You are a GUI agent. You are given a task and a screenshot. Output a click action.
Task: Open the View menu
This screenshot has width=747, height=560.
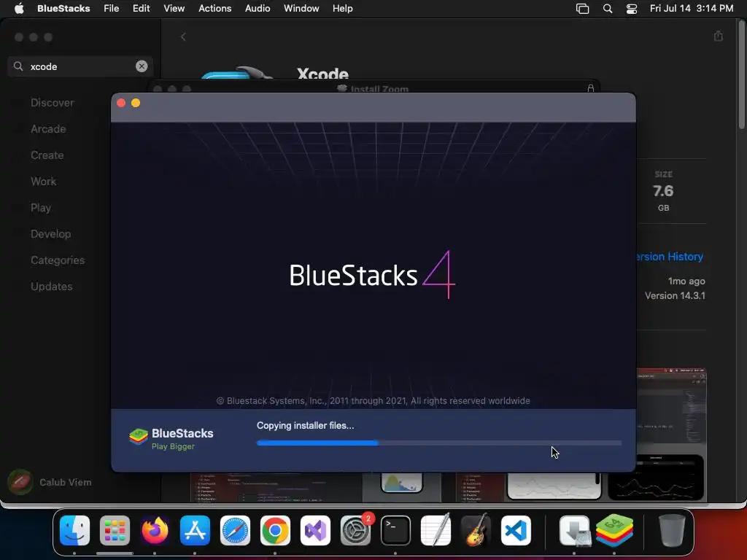point(174,8)
